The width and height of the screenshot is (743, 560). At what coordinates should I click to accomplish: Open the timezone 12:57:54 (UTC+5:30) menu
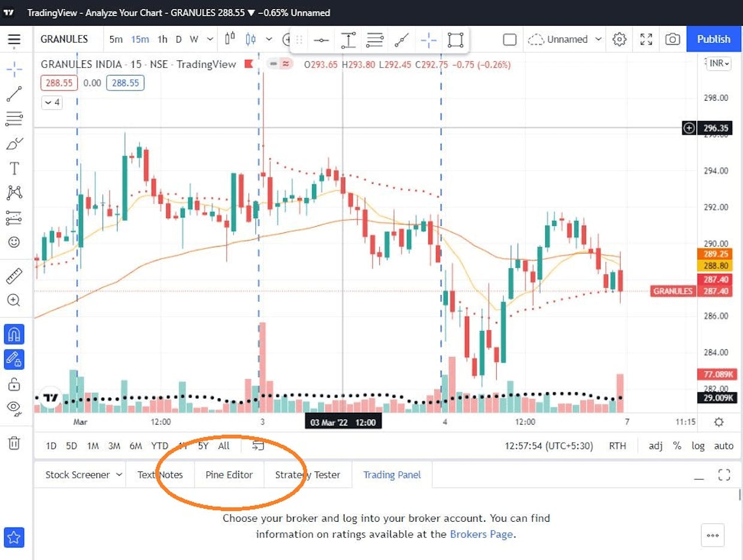point(549,446)
